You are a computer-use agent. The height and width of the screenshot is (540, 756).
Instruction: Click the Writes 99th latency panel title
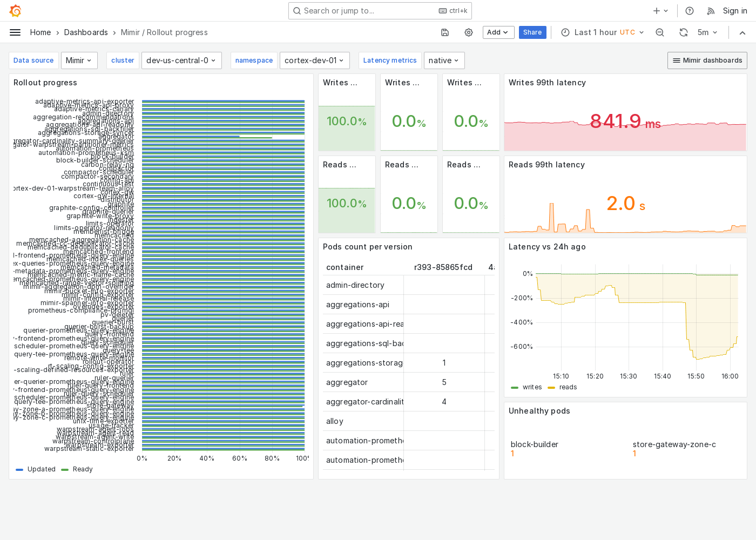coord(547,83)
